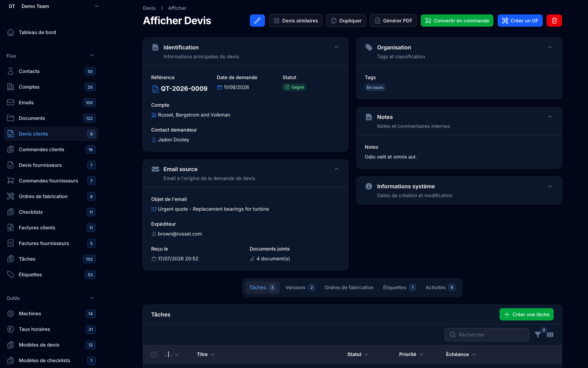Click the QT-2026-0009 reference text
This screenshot has height=368, width=588.
184,89
